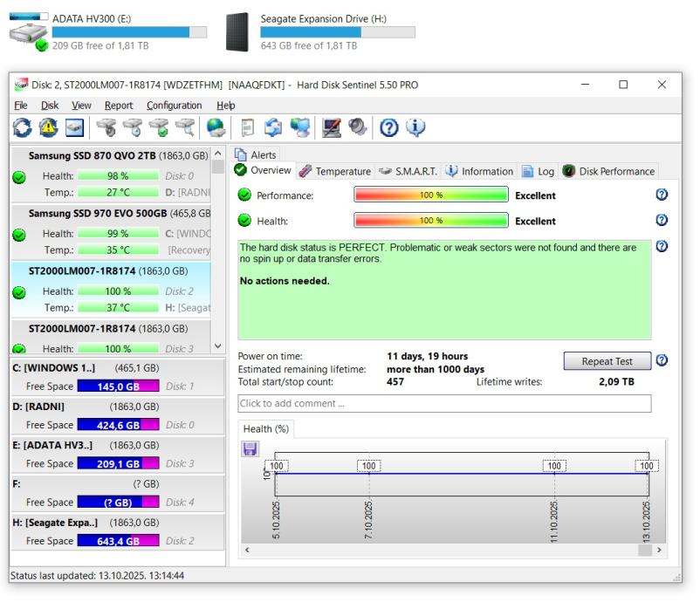Click the Health 100% progress bar
Screen dimensions: 700x602
tap(430, 221)
